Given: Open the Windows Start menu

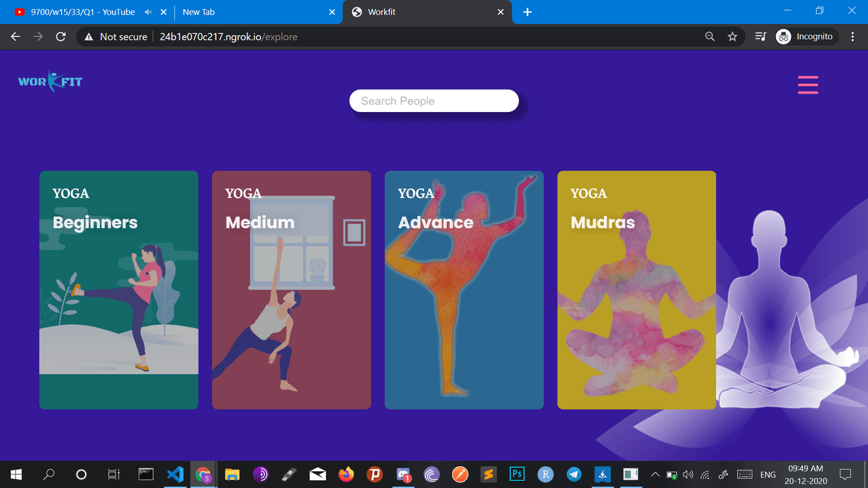Looking at the screenshot, I should tap(16, 474).
